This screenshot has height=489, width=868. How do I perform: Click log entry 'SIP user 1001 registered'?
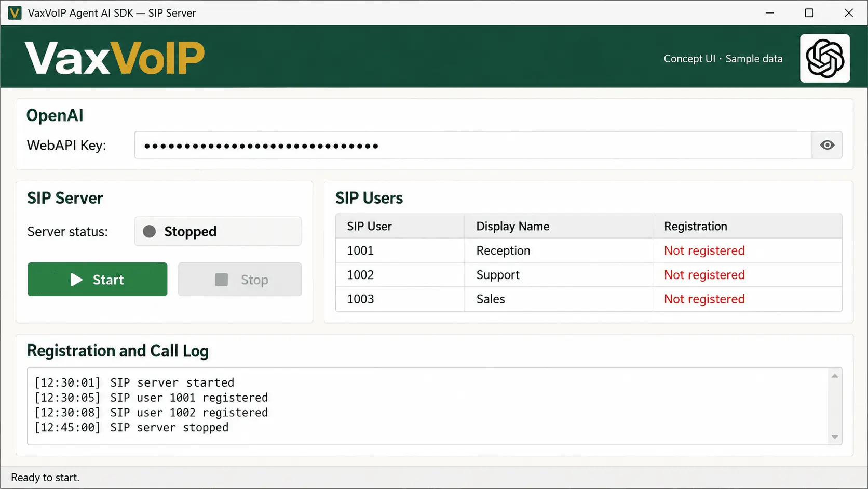coord(151,398)
